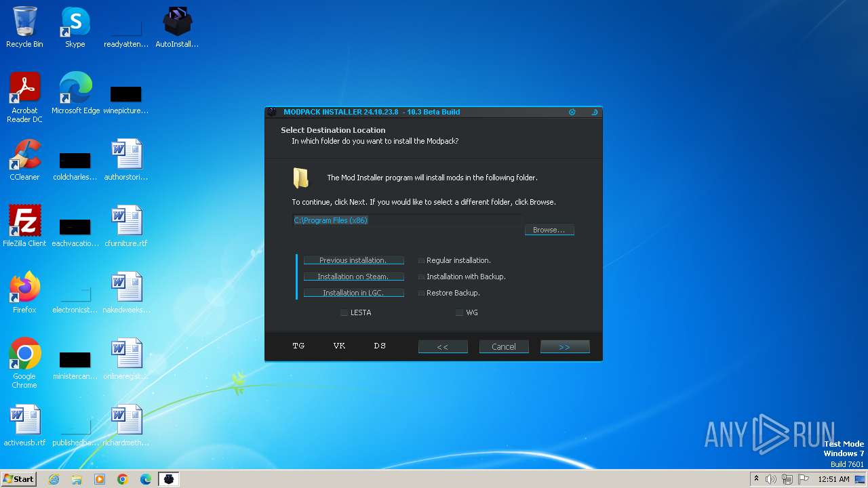868x488 pixels.
Task: Select the winepicture desktop file
Action: coord(126,99)
